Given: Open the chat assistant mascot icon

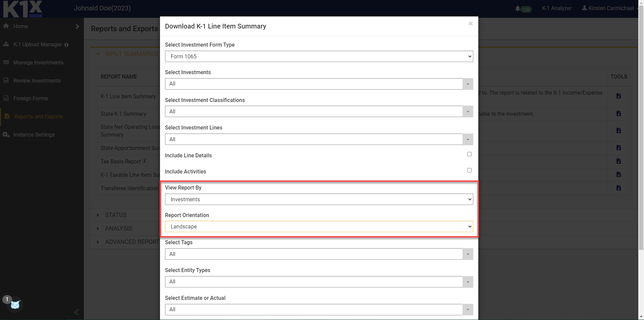Looking at the screenshot, I should pos(15,305).
